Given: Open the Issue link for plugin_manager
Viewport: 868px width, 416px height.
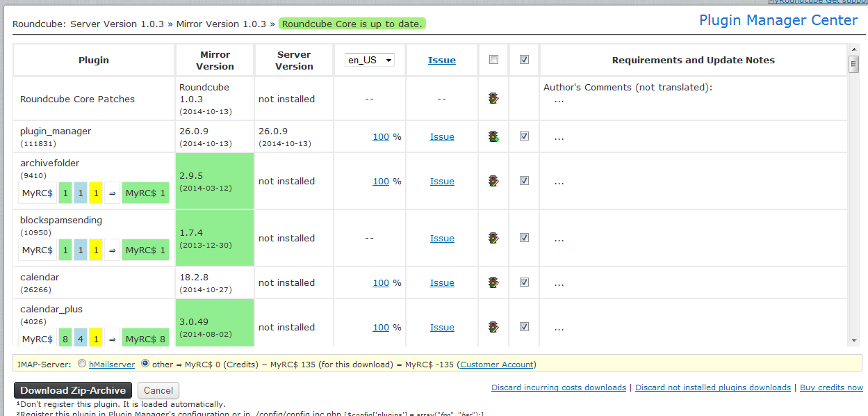Looking at the screenshot, I should (442, 137).
